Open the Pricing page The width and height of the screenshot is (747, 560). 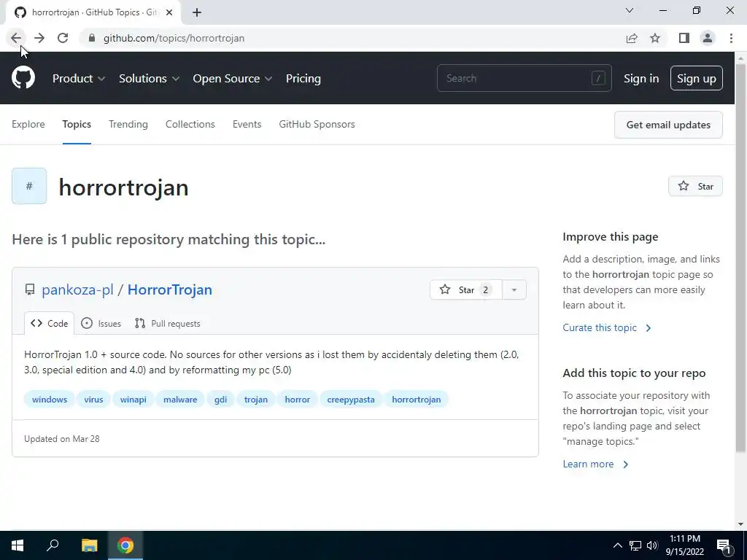tap(303, 79)
